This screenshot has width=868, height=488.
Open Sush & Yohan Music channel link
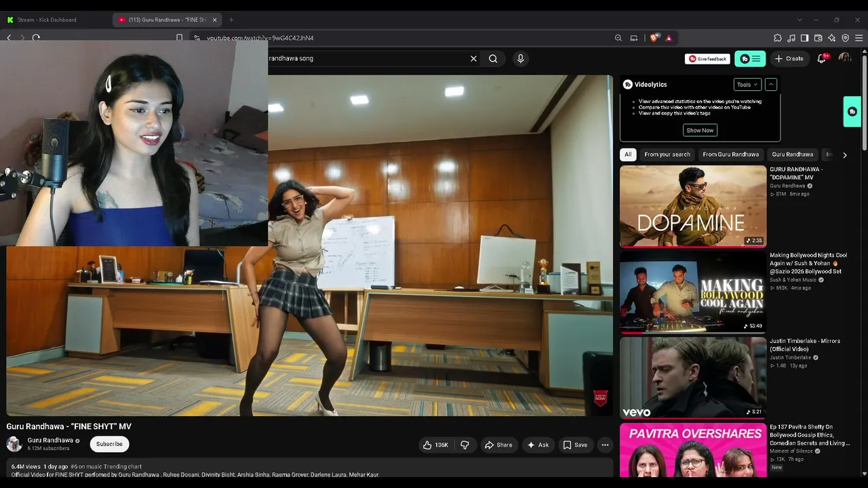(x=793, y=280)
